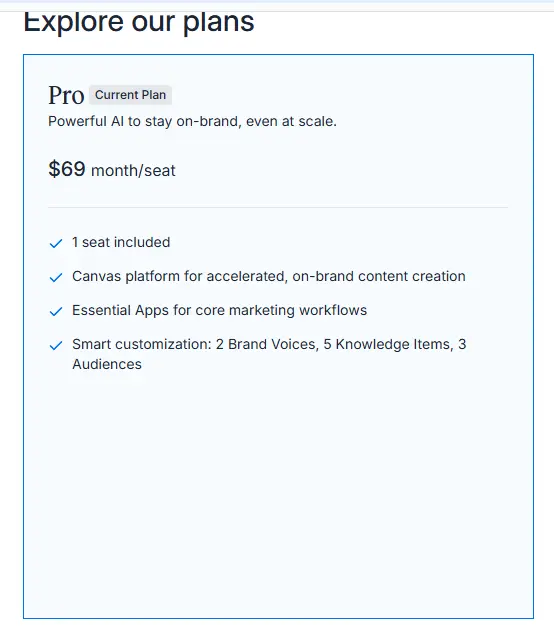Click the Explore our plans heading

click(x=139, y=22)
